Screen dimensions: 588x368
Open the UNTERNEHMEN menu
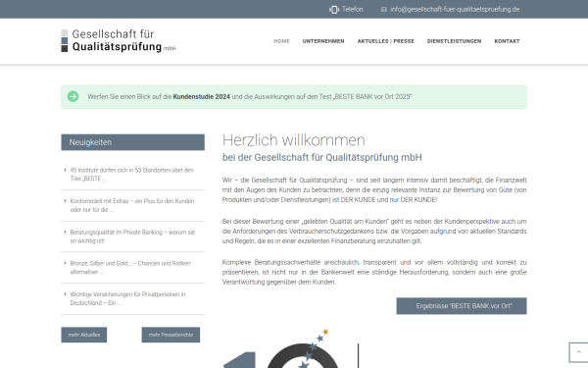point(323,41)
